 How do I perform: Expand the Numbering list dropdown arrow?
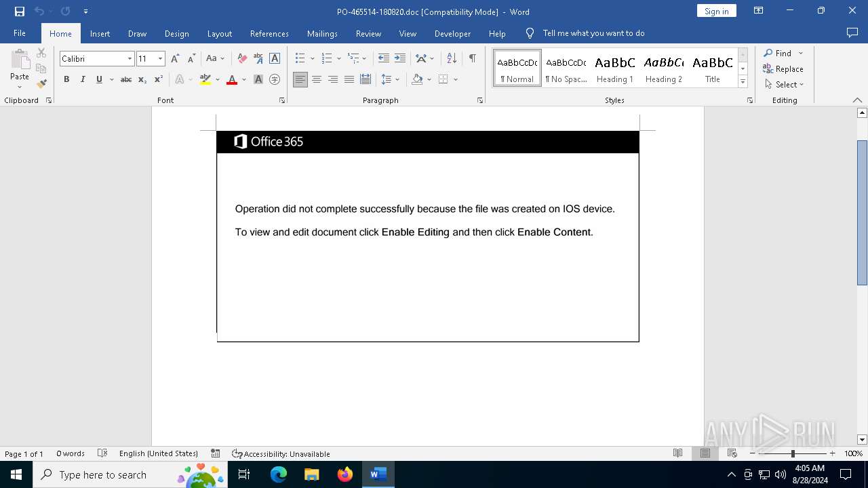pyautogui.click(x=338, y=59)
